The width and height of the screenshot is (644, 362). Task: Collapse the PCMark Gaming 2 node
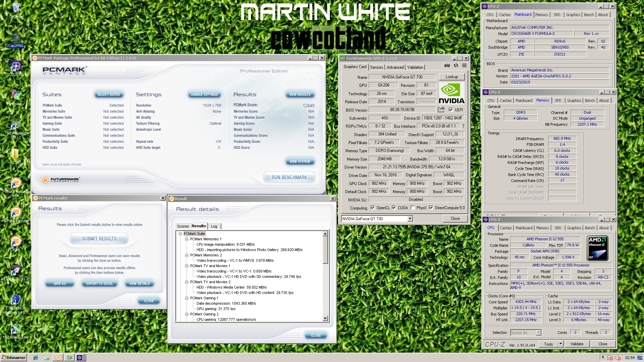(x=186, y=314)
